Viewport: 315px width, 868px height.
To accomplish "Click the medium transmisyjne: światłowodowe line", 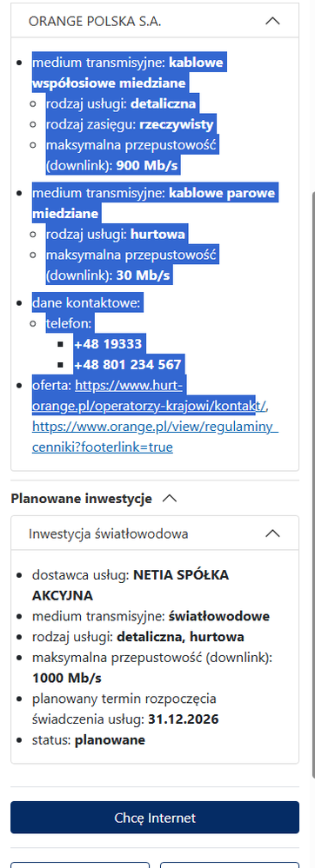I will [151, 616].
